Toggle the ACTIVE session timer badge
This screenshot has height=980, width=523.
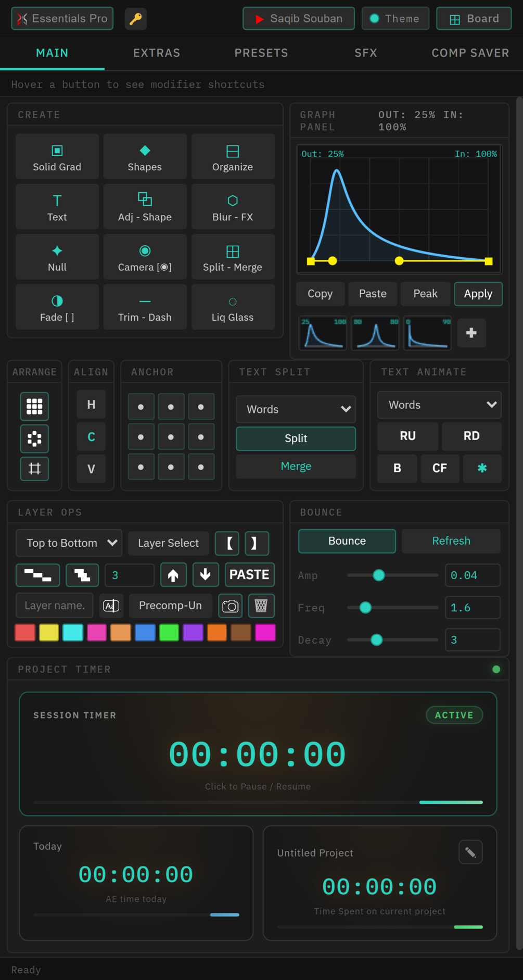[x=454, y=715]
